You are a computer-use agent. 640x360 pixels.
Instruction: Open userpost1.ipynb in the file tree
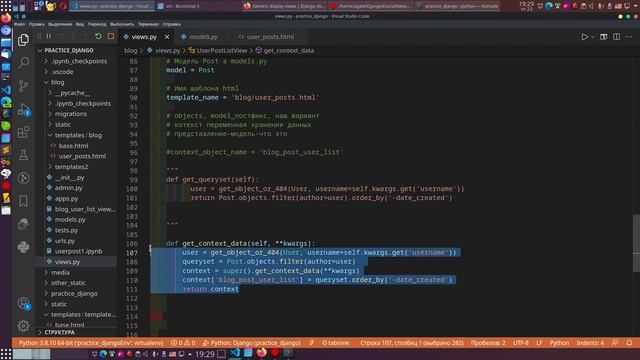click(78, 251)
